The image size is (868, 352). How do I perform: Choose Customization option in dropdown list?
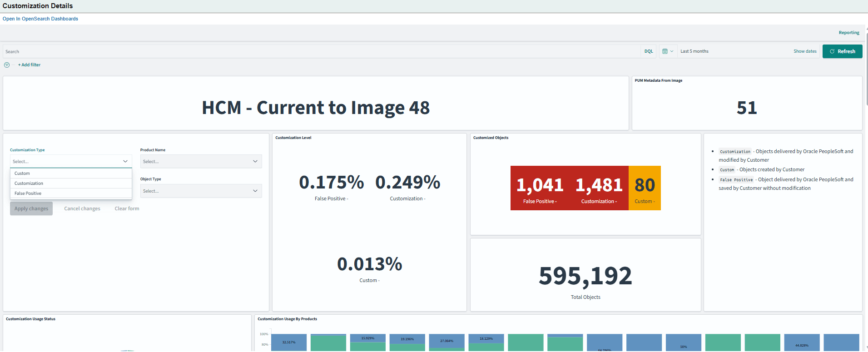pos(71,183)
